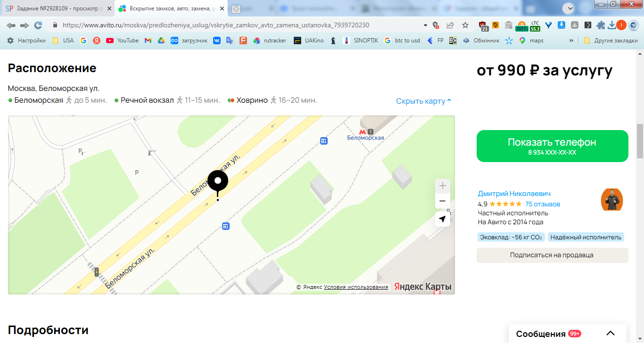
Task: Open the Настройки bookmark
Action: pyautogui.click(x=26, y=41)
